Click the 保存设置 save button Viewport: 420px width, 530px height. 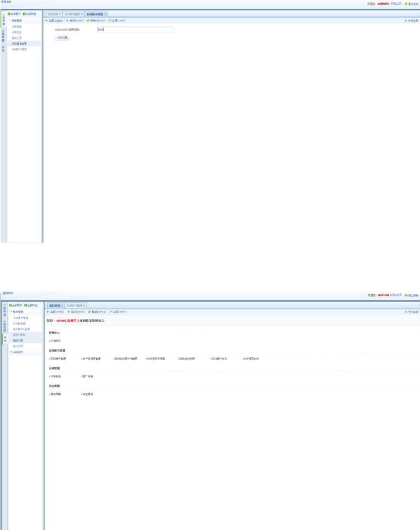63,37
